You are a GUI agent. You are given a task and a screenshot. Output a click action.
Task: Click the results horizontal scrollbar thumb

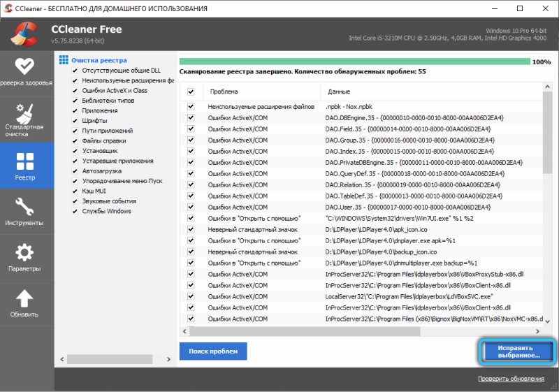[305, 331]
